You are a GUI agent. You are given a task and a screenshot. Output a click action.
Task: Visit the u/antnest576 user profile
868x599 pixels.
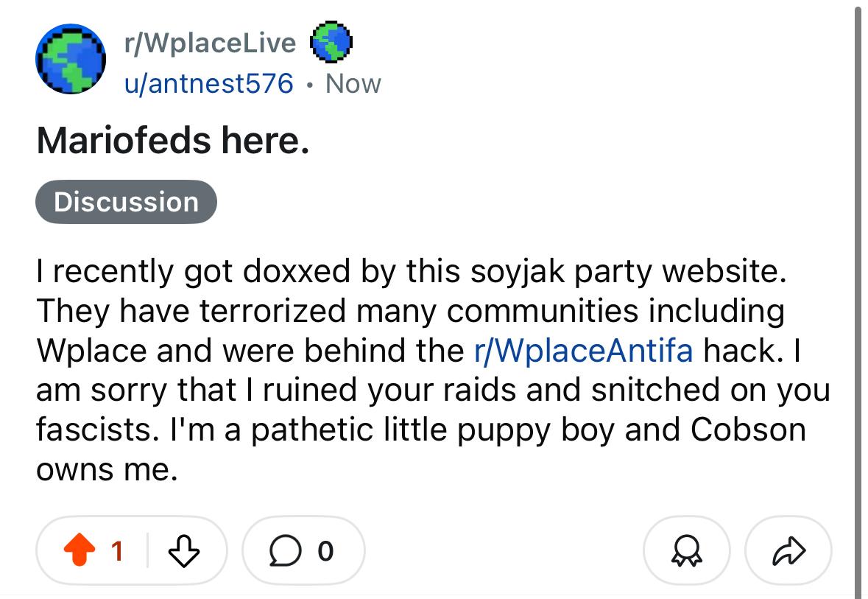(208, 83)
